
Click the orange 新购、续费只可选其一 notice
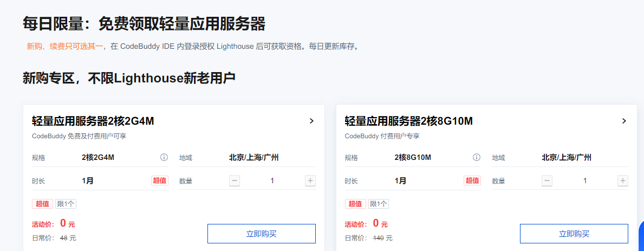[65, 47]
